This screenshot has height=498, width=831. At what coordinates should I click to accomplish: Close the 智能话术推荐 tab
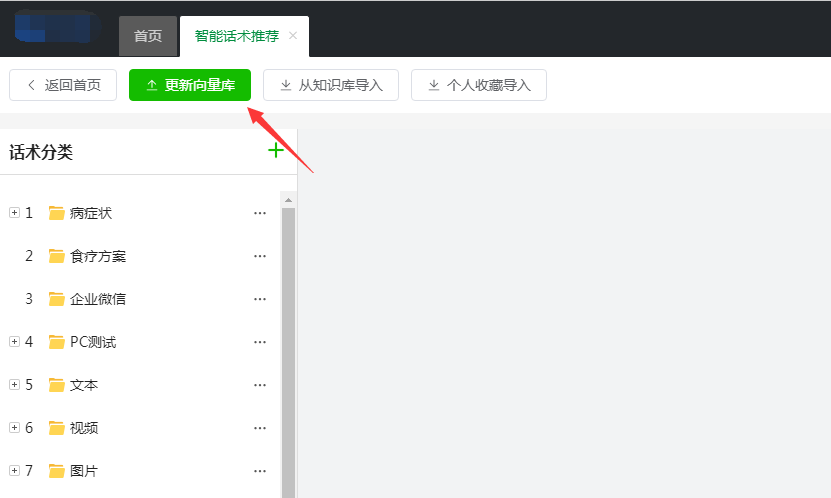tap(293, 36)
